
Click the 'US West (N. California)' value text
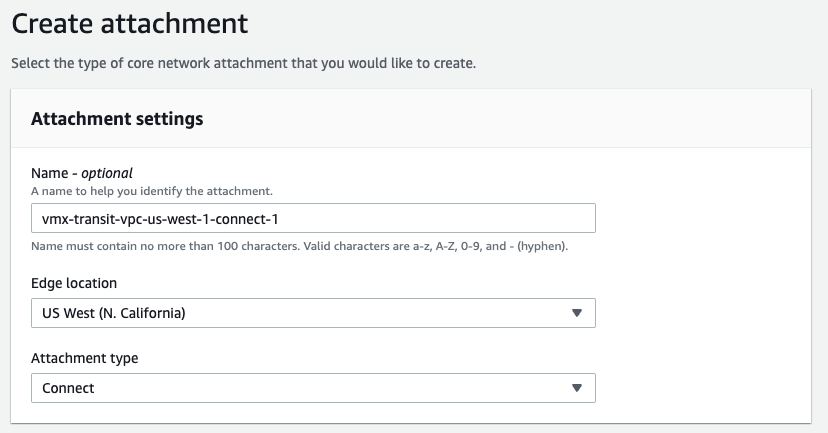(114, 313)
